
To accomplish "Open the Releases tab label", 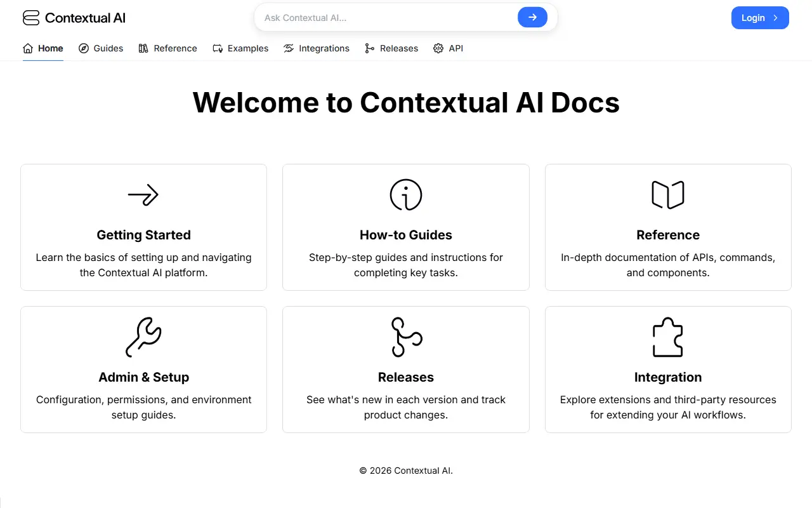I will pyautogui.click(x=399, y=48).
